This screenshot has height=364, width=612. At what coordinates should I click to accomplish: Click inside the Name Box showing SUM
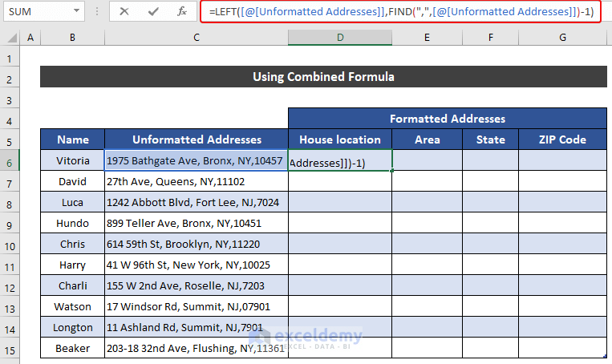tap(36, 11)
